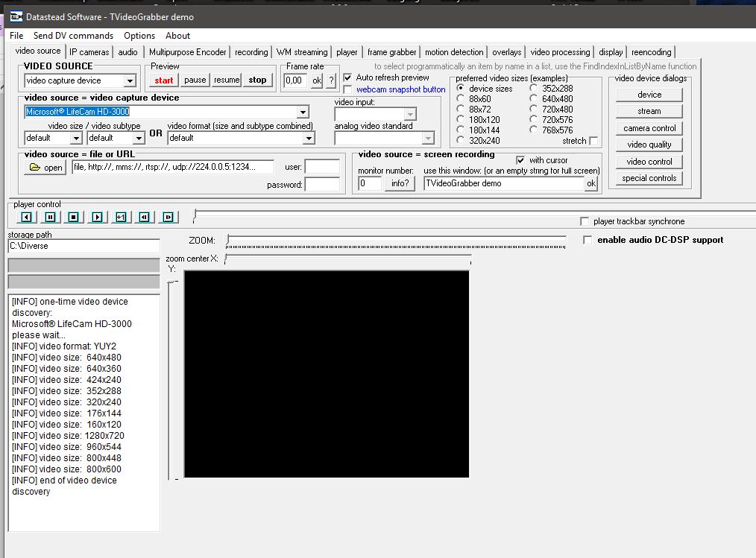The height and width of the screenshot is (558, 756).
Task: Switch to the frame grabber tab
Action: (391, 52)
